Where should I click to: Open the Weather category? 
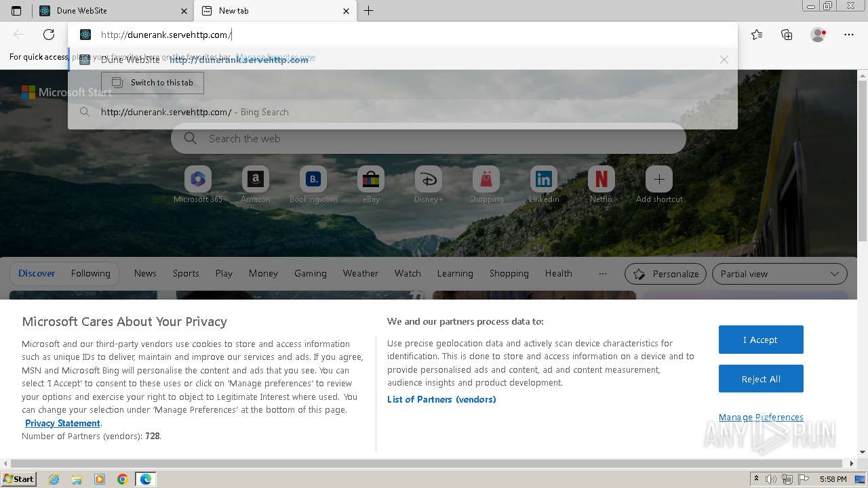pyautogui.click(x=361, y=274)
